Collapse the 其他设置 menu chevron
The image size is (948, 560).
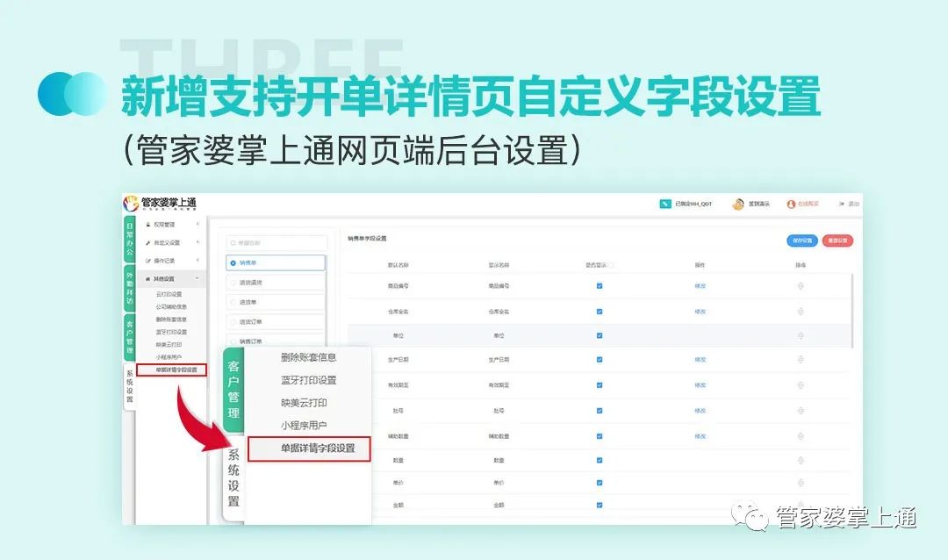tap(197, 279)
